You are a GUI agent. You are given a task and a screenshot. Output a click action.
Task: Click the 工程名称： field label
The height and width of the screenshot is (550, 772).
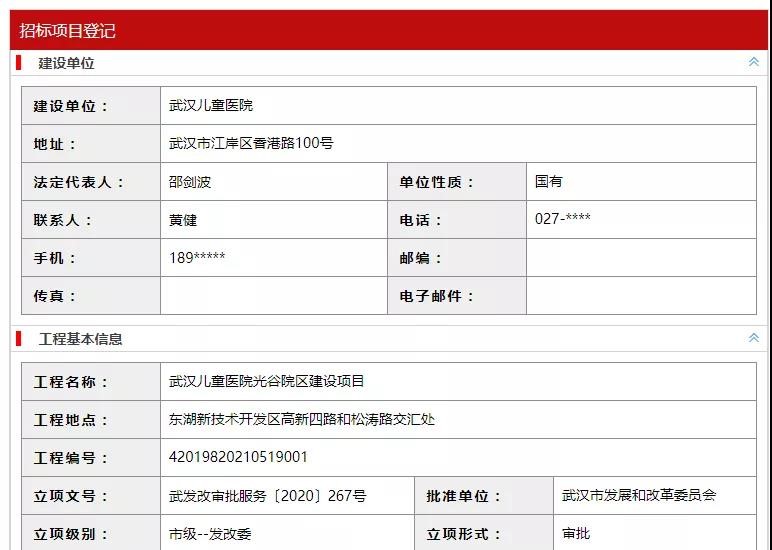(x=71, y=382)
